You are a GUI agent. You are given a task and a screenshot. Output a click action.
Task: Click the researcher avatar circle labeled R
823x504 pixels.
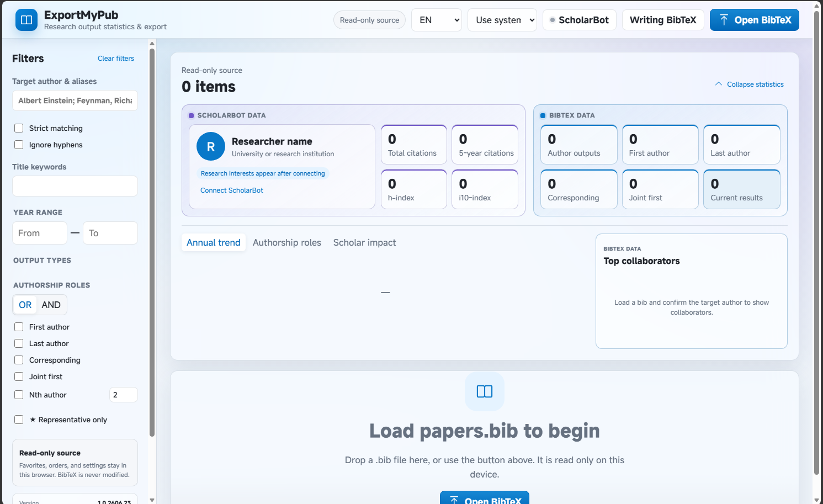click(211, 146)
